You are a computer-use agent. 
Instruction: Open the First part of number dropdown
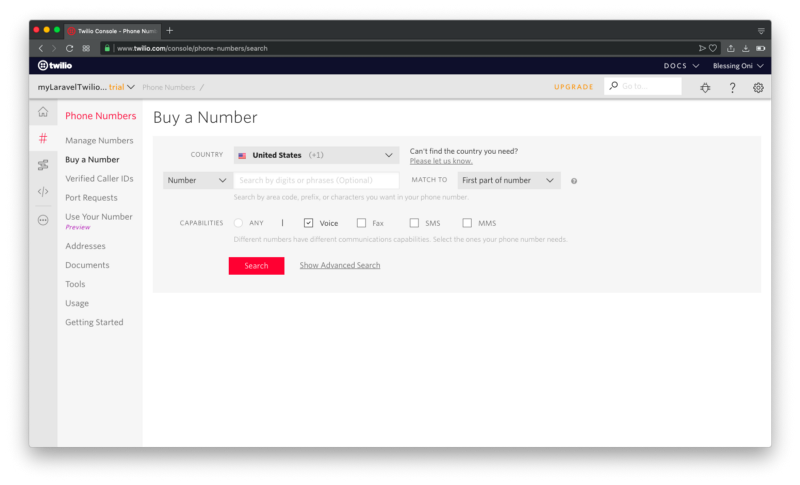coord(509,181)
